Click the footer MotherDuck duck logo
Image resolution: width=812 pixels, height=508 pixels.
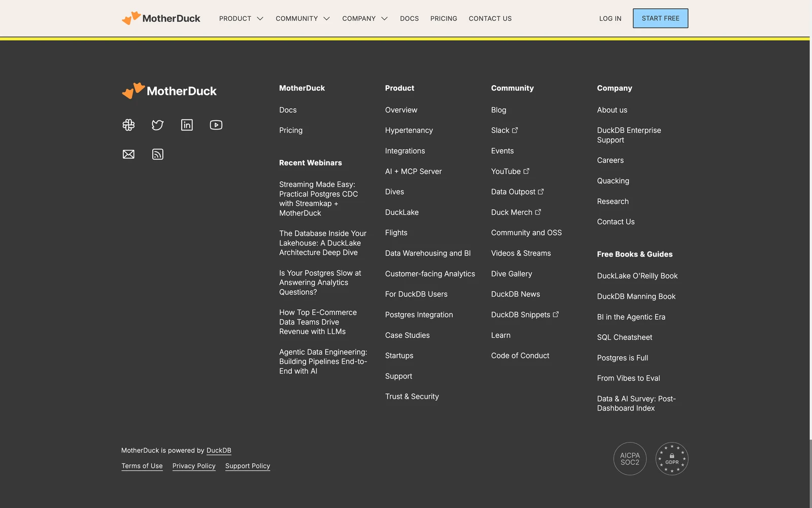[x=169, y=91]
